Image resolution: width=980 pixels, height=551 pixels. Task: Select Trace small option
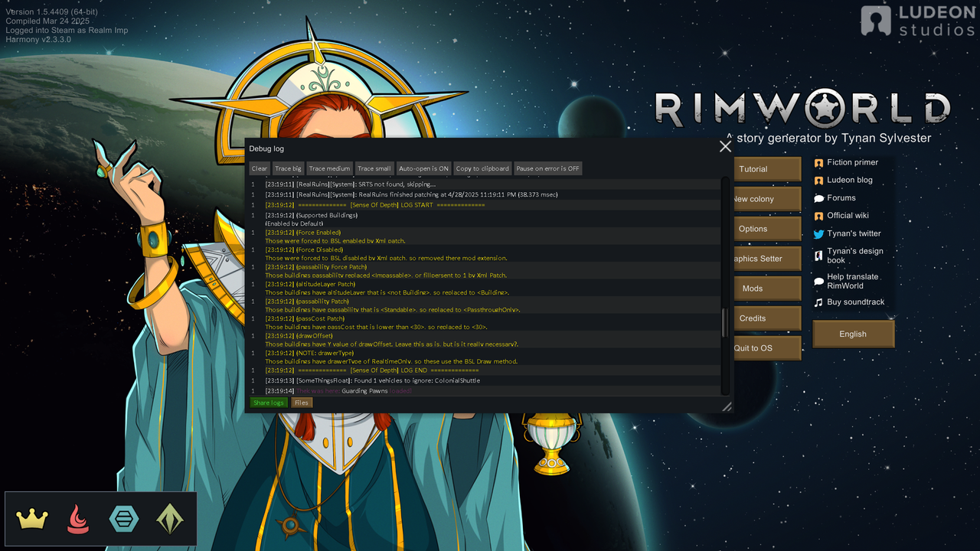[374, 168]
